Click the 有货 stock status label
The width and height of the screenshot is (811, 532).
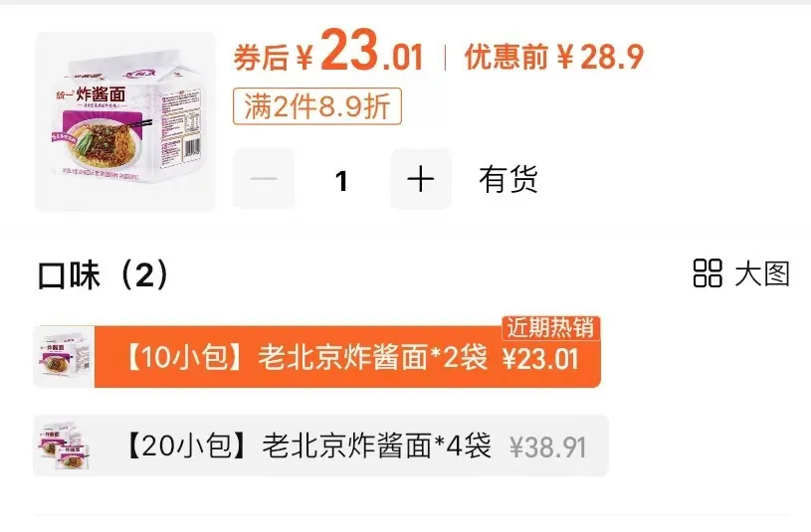click(x=507, y=180)
